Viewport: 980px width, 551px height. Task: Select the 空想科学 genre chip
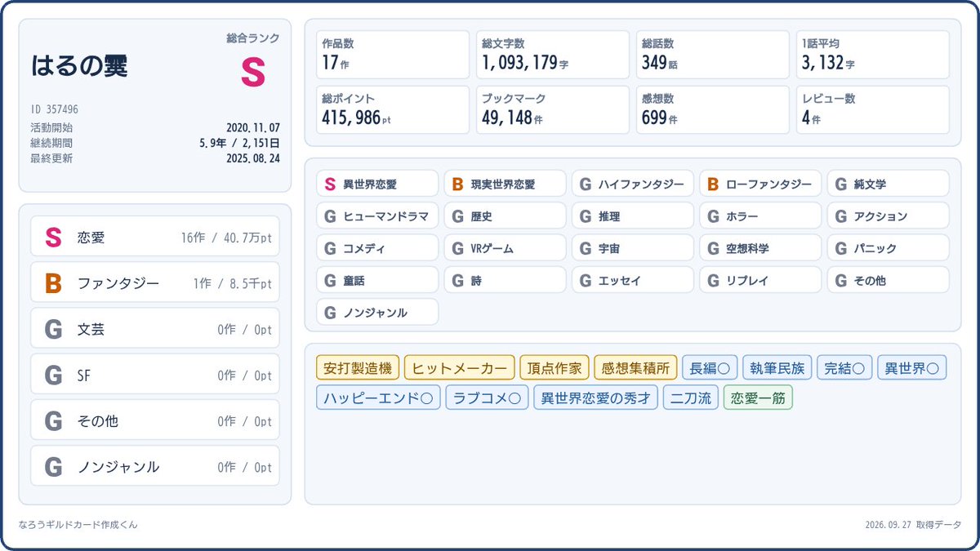click(760, 247)
